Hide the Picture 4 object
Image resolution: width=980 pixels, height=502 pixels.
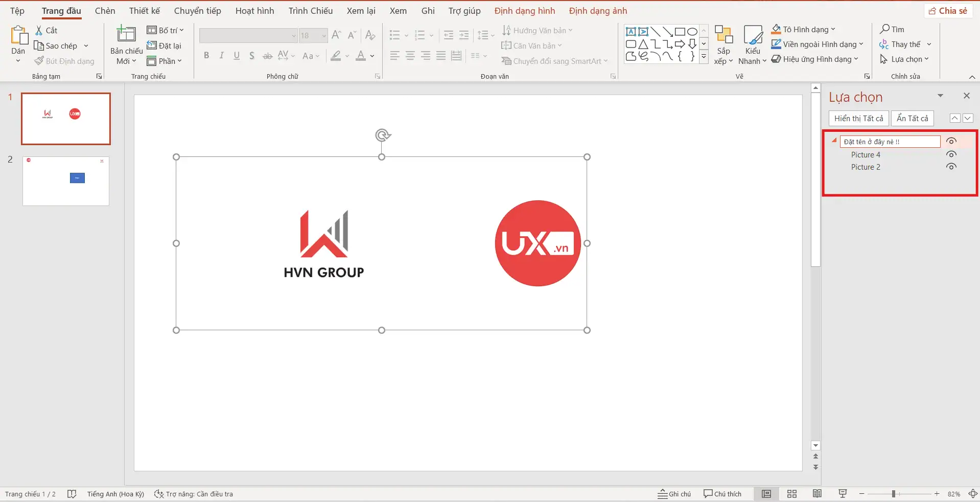coord(951,154)
